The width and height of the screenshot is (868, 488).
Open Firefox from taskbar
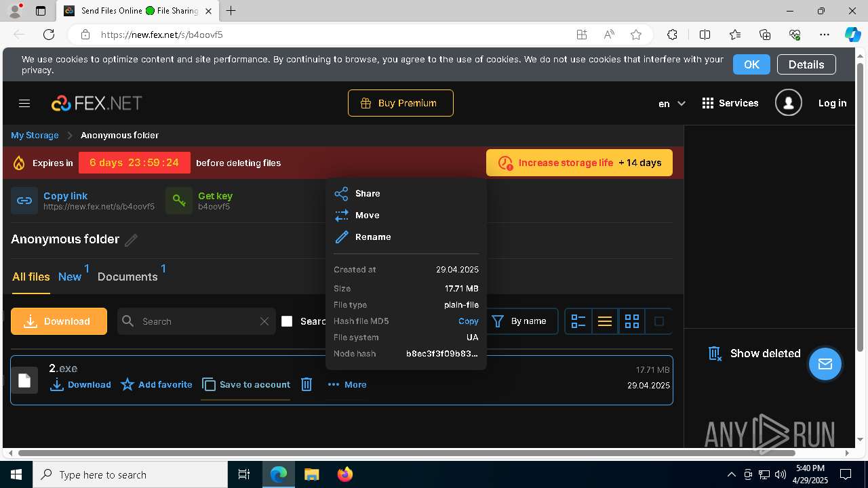pyautogui.click(x=345, y=474)
